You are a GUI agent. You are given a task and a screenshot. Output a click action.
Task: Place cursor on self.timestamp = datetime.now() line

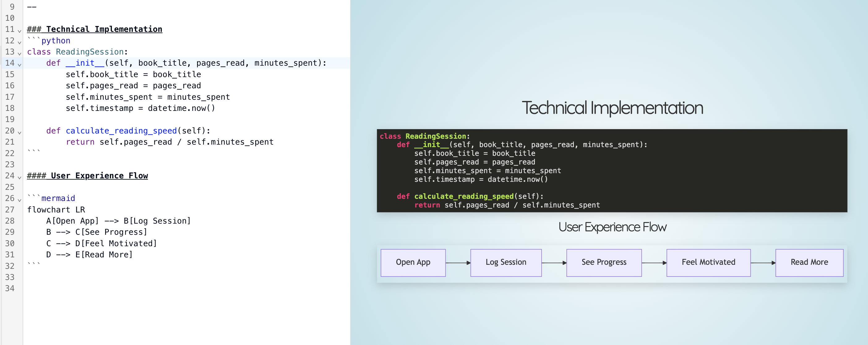point(140,108)
